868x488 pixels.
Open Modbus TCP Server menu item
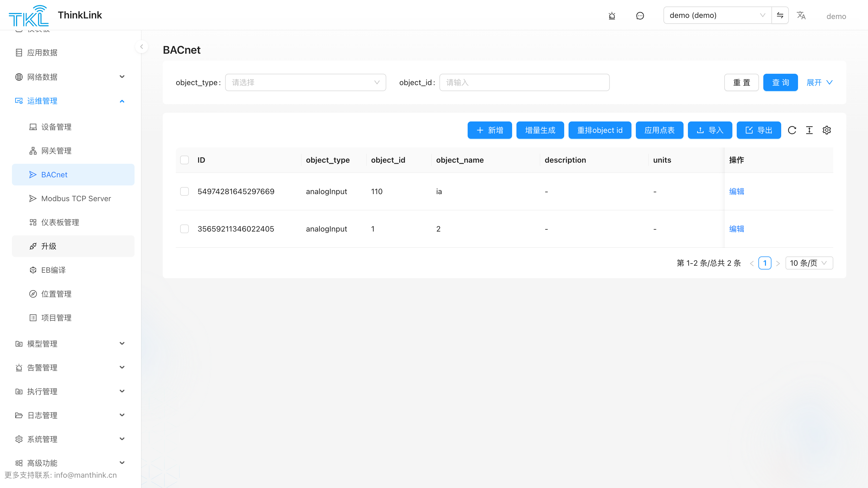73,198
